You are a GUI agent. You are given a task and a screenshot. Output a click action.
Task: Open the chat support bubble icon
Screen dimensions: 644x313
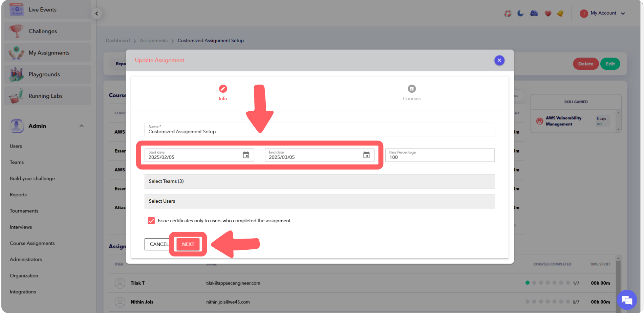(627, 300)
